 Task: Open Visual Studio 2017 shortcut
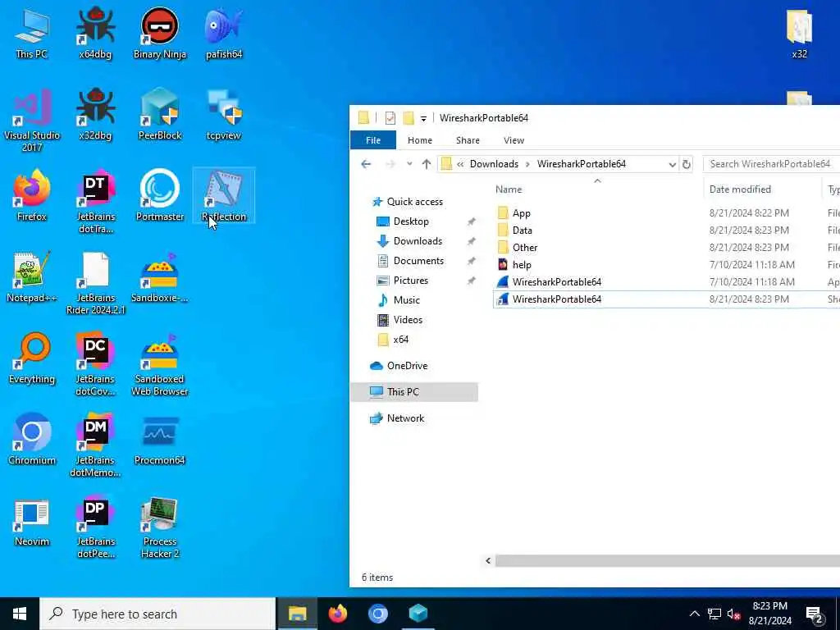[x=32, y=120]
